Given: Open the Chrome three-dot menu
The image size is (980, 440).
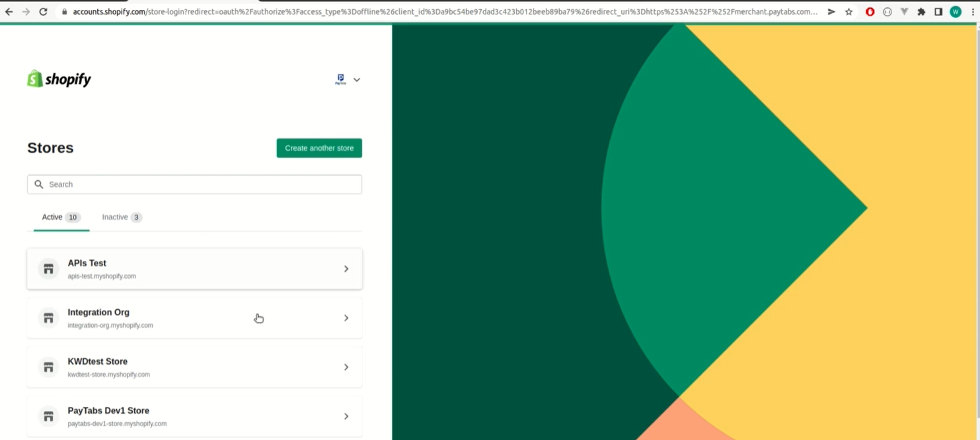Looking at the screenshot, I should pyautogui.click(x=973, y=12).
